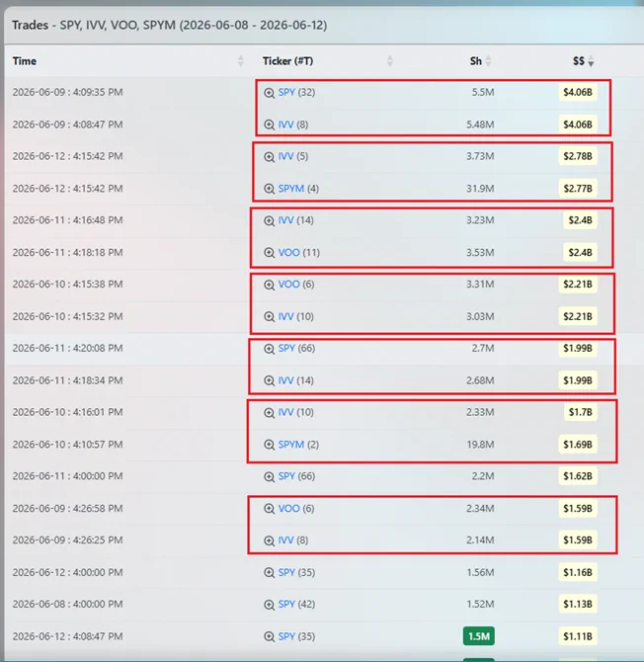Click the $$ column header
The width and height of the screenshot is (644, 662).
[579, 61]
